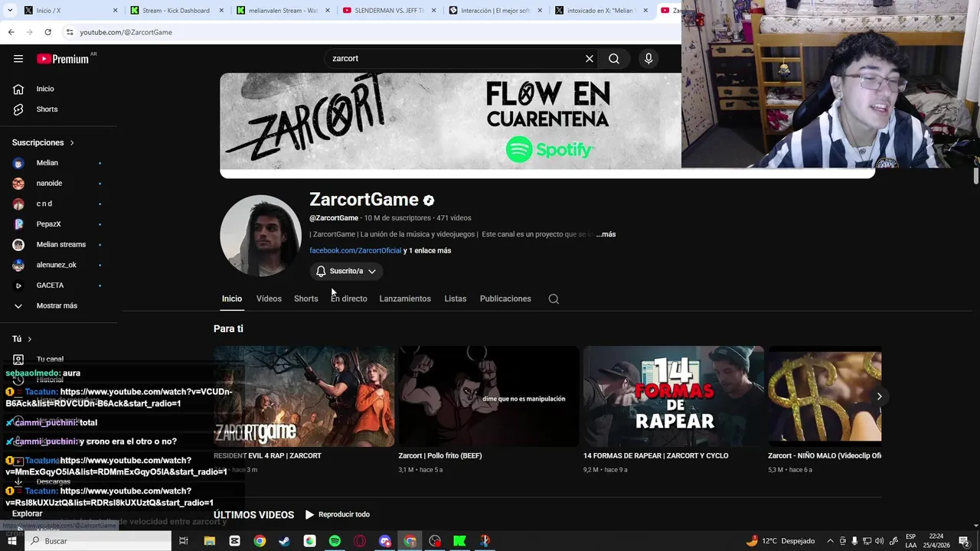Open Steam from the taskbar
The height and width of the screenshot is (551, 980).
pos(285,541)
